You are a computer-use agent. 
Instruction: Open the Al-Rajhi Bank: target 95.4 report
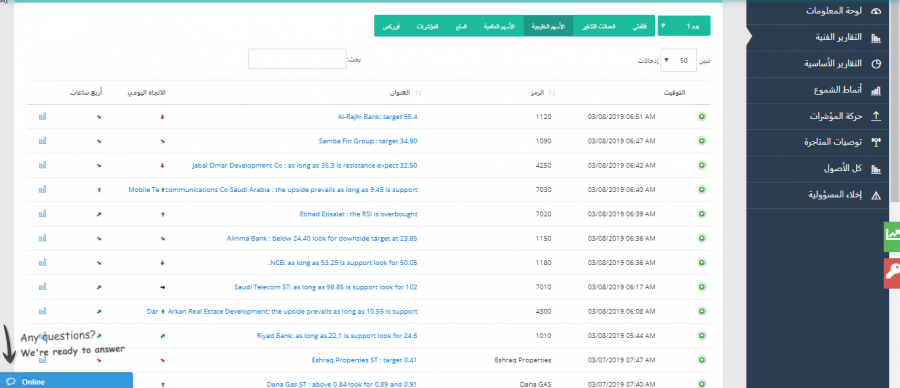click(377, 117)
